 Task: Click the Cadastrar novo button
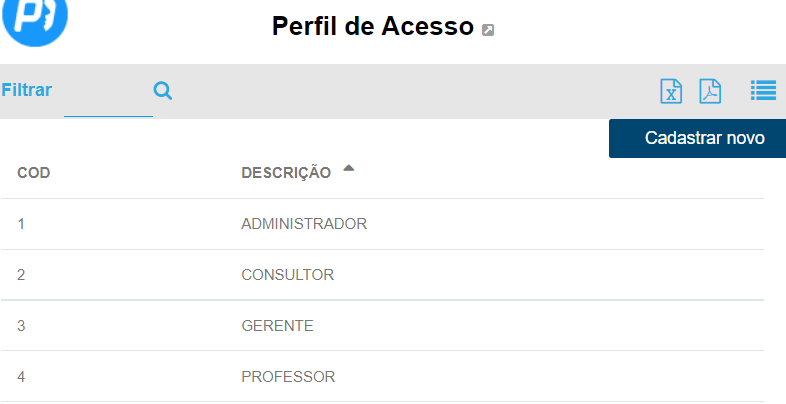(x=697, y=138)
